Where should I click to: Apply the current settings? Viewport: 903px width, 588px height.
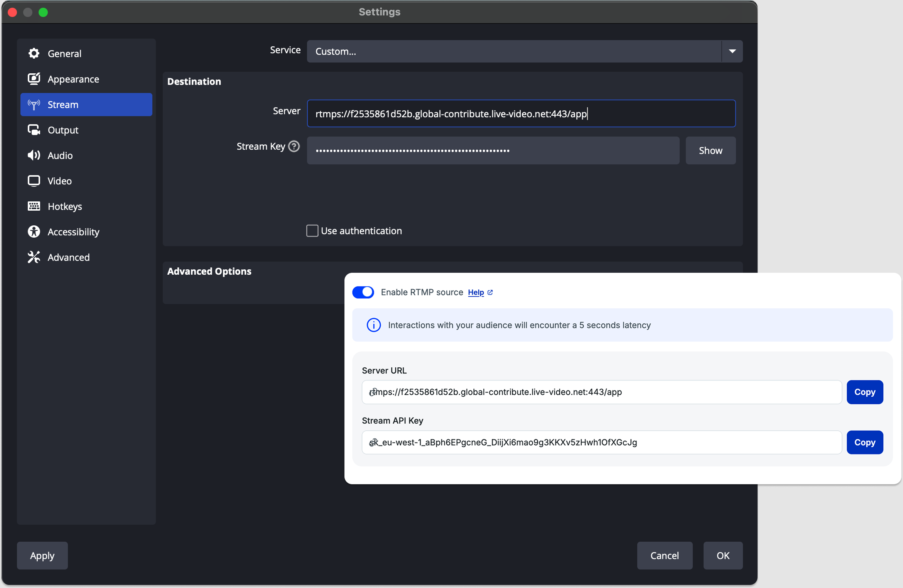[42, 556]
